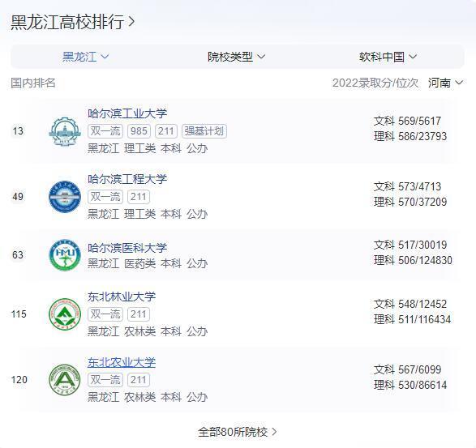Click the 强基计划 tag
The image size is (476, 448).
pos(204,131)
